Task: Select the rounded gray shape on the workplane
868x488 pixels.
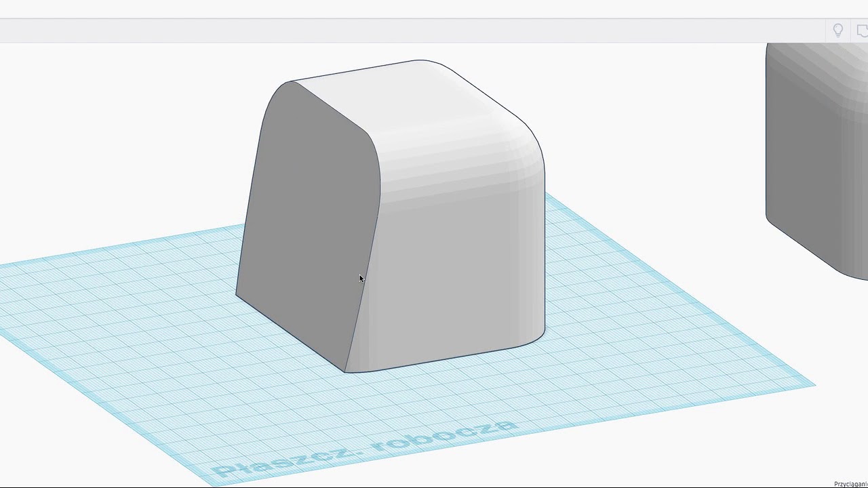Action: tap(391, 216)
